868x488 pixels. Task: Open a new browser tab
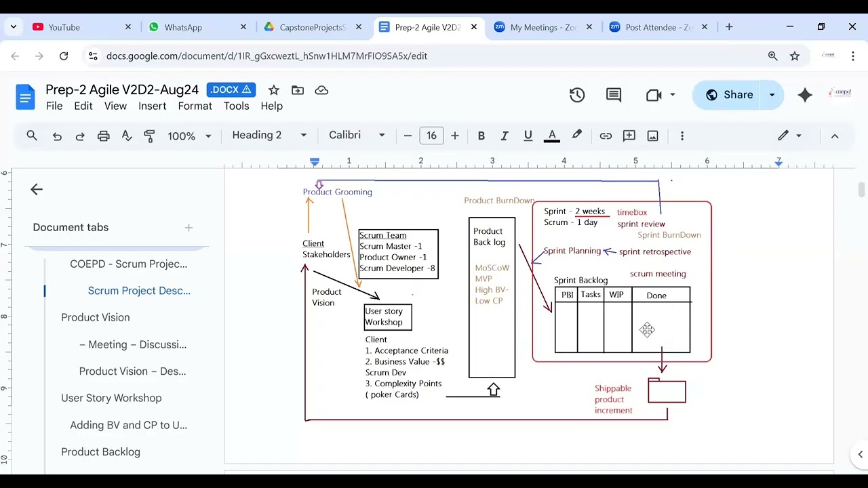coord(729,27)
